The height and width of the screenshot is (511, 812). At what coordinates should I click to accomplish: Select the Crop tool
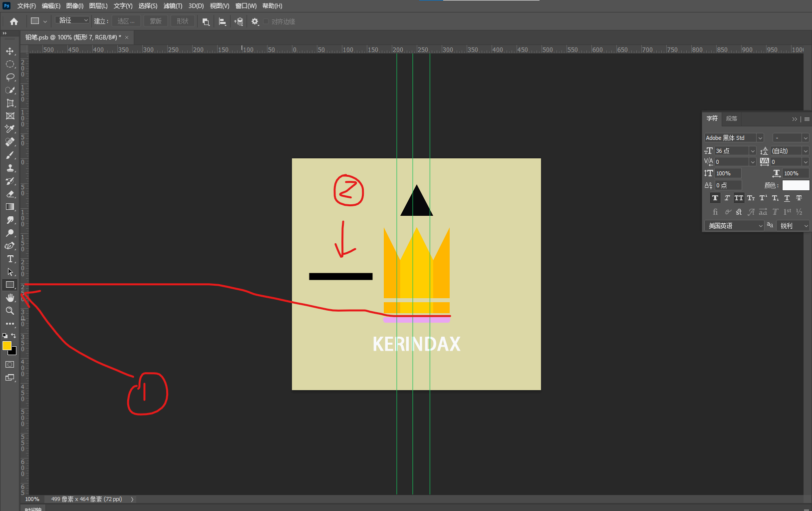click(10, 103)
